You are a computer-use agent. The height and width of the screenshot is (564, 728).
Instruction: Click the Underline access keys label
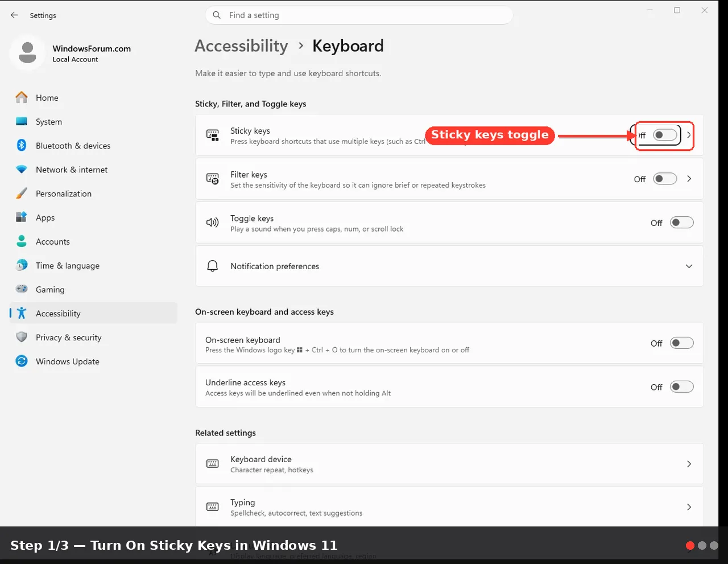pyautogui.click(x=245, y=382)
